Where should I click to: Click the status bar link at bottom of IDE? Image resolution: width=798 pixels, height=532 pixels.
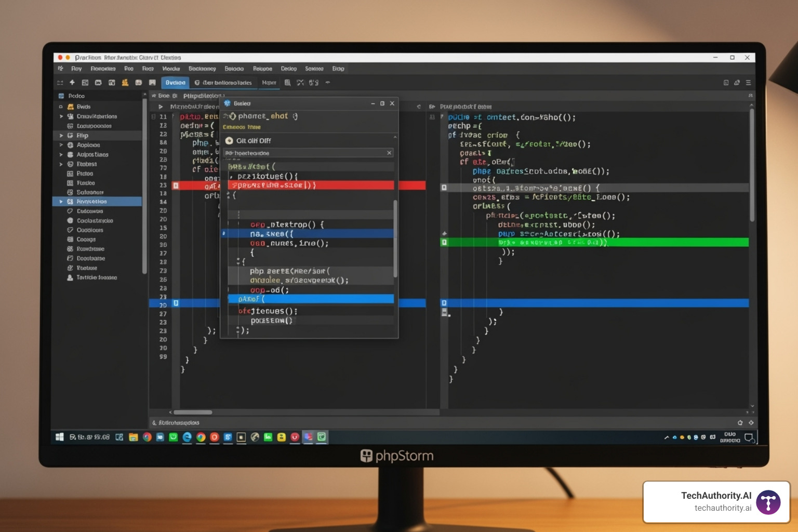tap(179, 422)
